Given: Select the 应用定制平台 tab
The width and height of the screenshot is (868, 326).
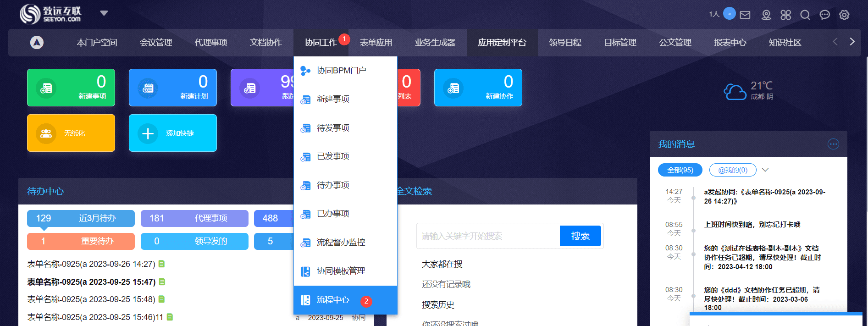Looking at the screenshot, I should (x=502, y=43).
